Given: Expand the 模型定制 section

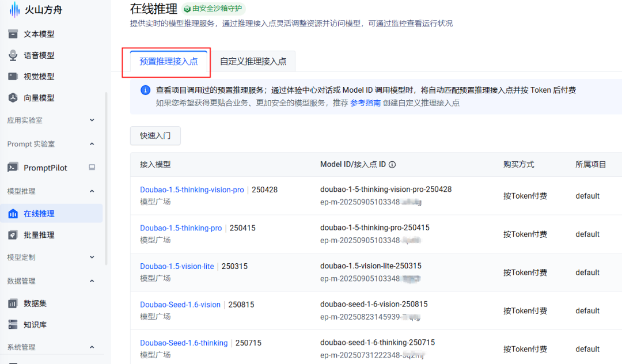Looking at the screenshot, I should [92, 257].
